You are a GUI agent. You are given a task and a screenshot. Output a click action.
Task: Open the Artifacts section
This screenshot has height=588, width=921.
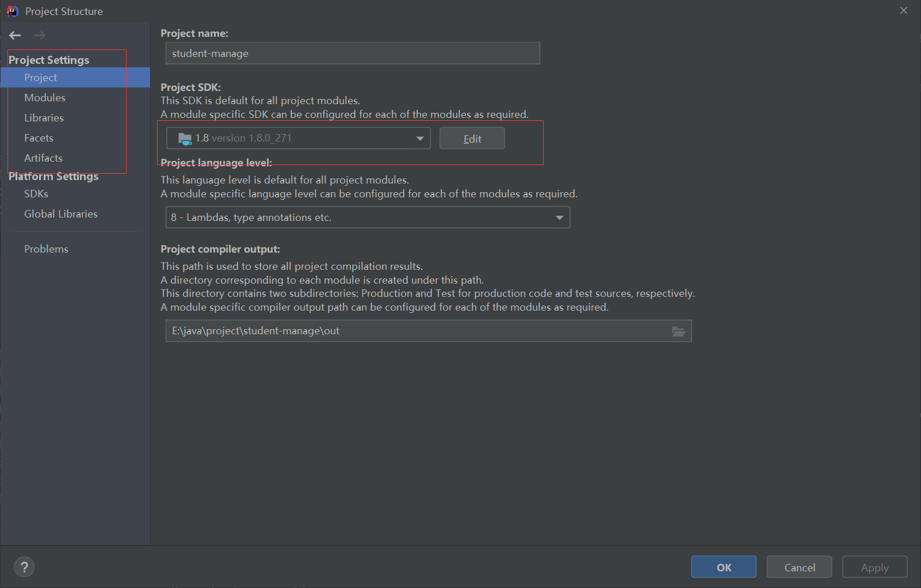(x=43, y=158)
